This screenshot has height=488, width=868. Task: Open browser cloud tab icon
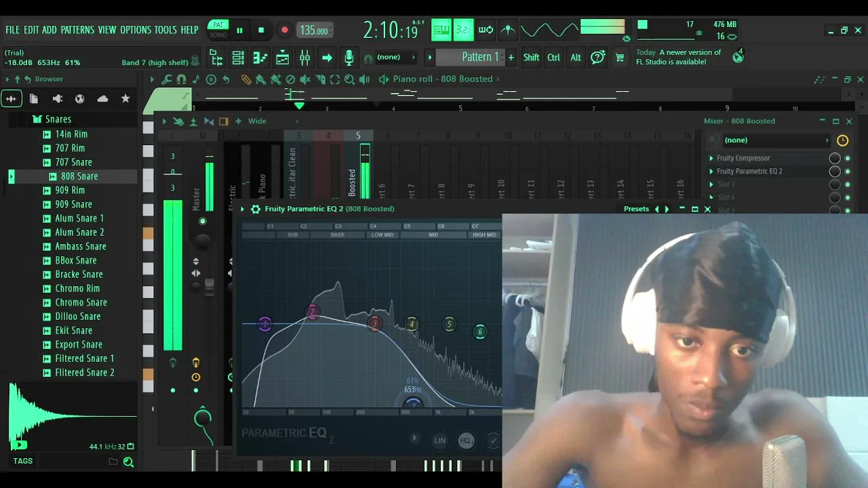pyautogui.click(x=102, y=99)
